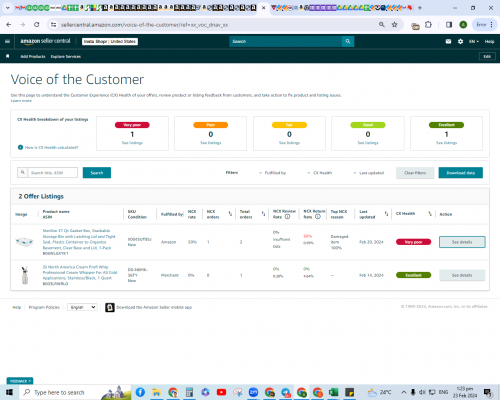Click the bookmark flag icon beside Add Products

tap(7, 56)
